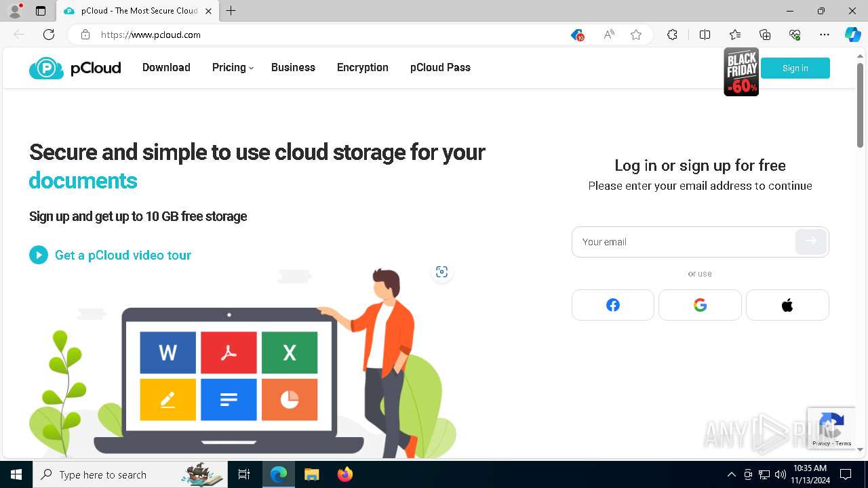Image resolution: width=868 pixels, height=488 pixels.
Task: Open Collections icon in toolbar
Action: tap(765, 35)
